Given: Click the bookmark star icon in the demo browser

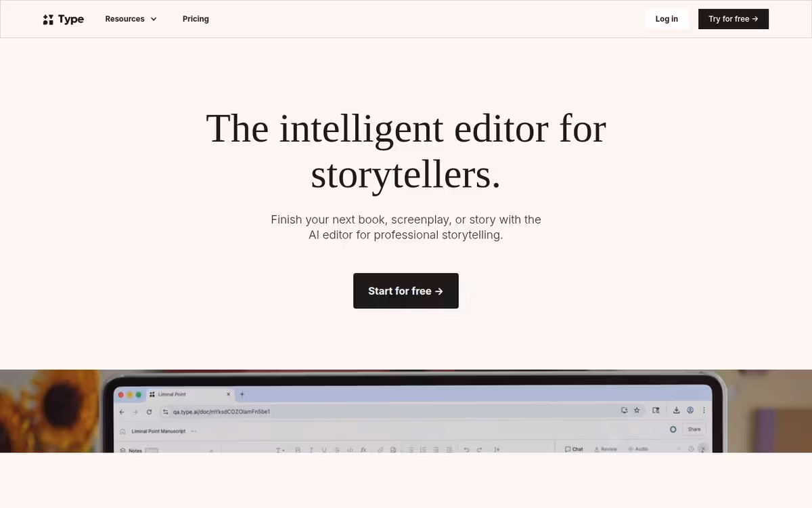Looking at the screenshot, I should (637, 410).
